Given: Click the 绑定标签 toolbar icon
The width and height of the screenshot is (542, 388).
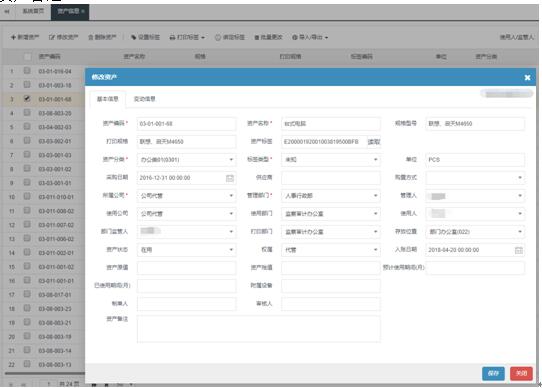Looking at the screenshot, I should coord(218,37).
